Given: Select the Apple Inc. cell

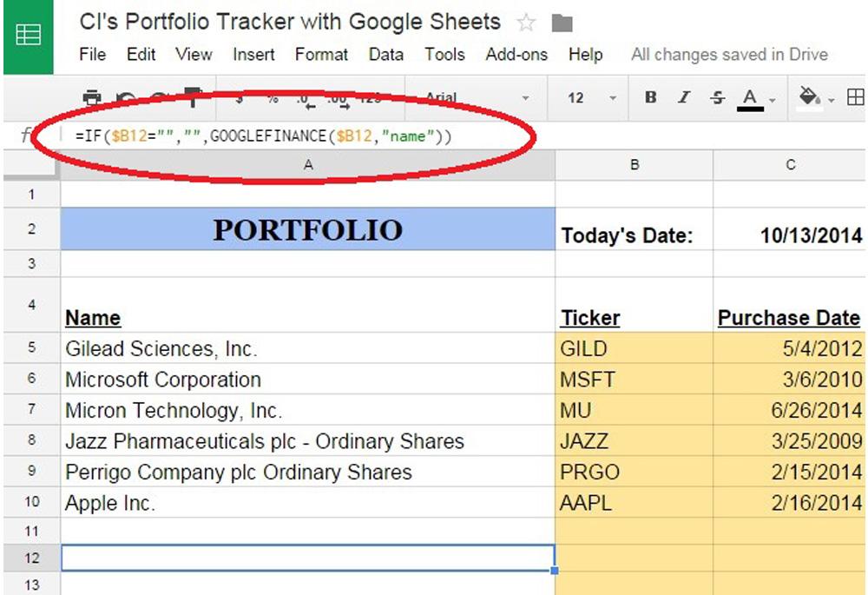Looking at the screenshot, I should click(x=308, y=502).
